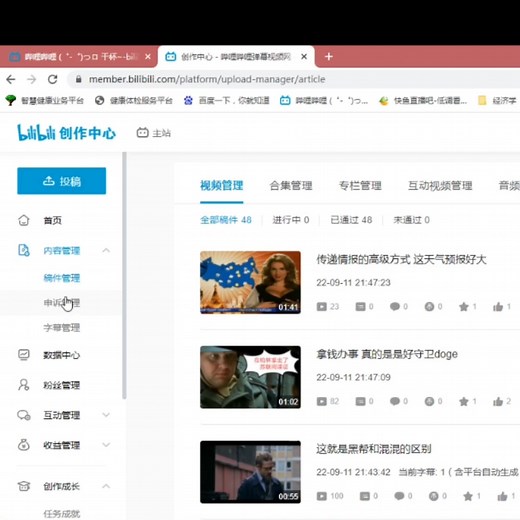Filter by 全部稿件 48
Image resolution: width=520 pixels, height=520 pixels.
point(226,220)
